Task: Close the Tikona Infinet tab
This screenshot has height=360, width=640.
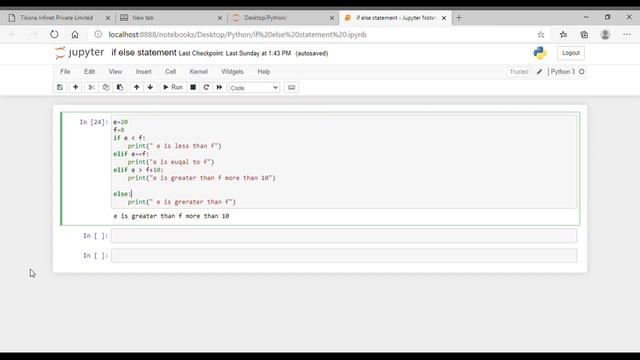Action: tap(108, 18)
